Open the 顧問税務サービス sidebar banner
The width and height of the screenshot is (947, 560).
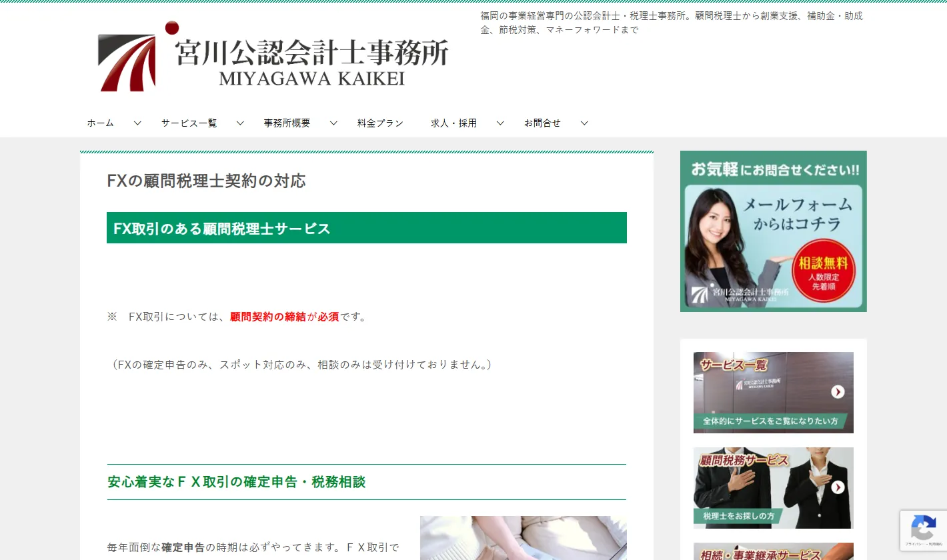tap(774, 488)
